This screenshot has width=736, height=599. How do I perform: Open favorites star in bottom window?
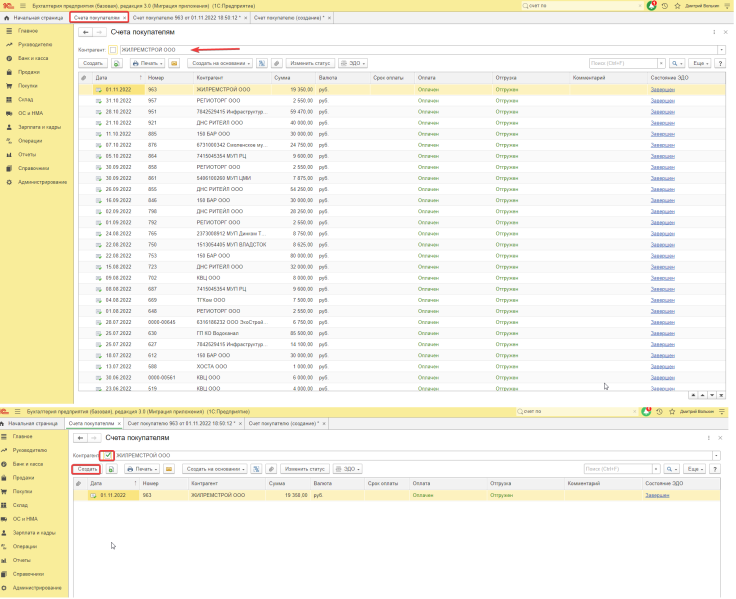click(x=672, y=412)
